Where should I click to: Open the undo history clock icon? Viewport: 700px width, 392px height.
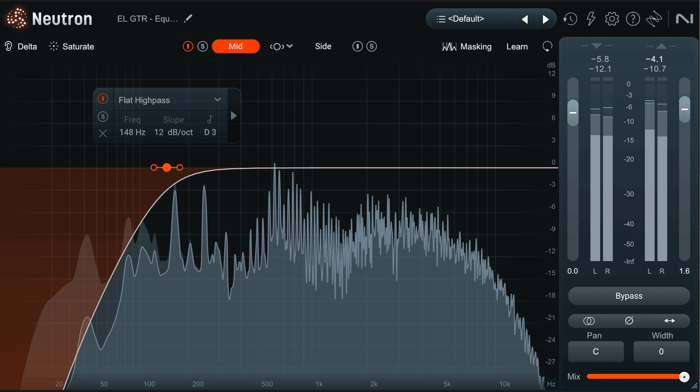pyautogui.click(x=570, y=19)
